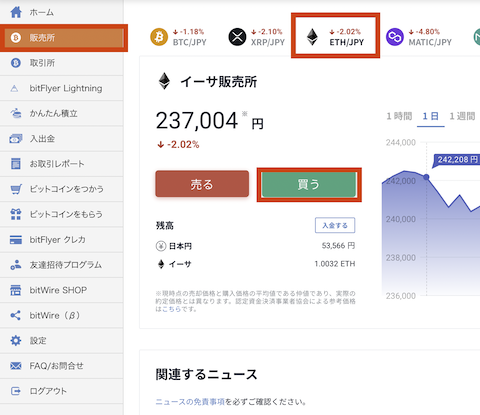The width and height of the screenshot is (480, 415).
Task: Click the かんたん積立 icon
Action: (x=16, y=113)
